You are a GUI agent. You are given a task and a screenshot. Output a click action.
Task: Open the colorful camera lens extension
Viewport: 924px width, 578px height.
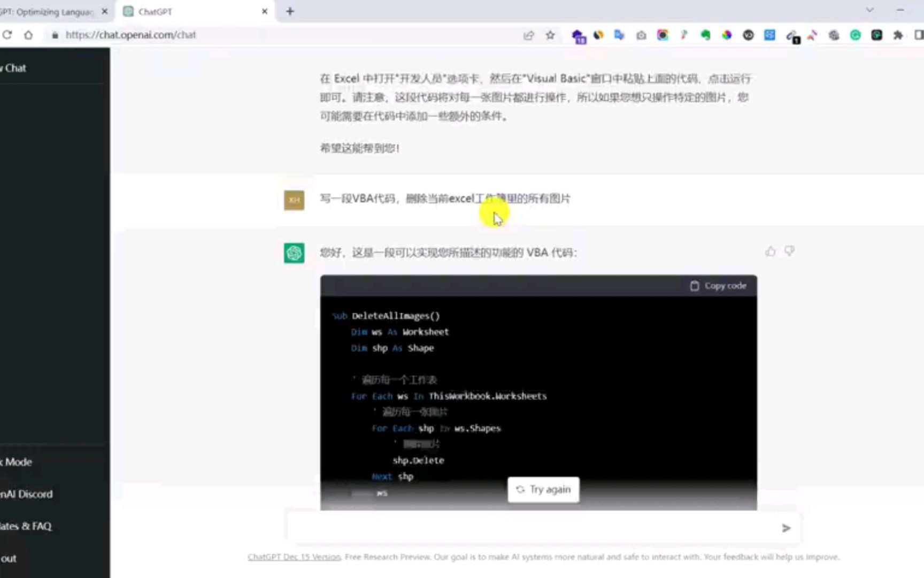663,35
